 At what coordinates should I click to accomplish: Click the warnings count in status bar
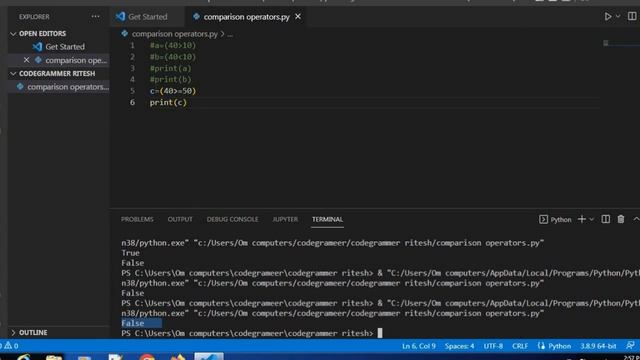(11, 346)
